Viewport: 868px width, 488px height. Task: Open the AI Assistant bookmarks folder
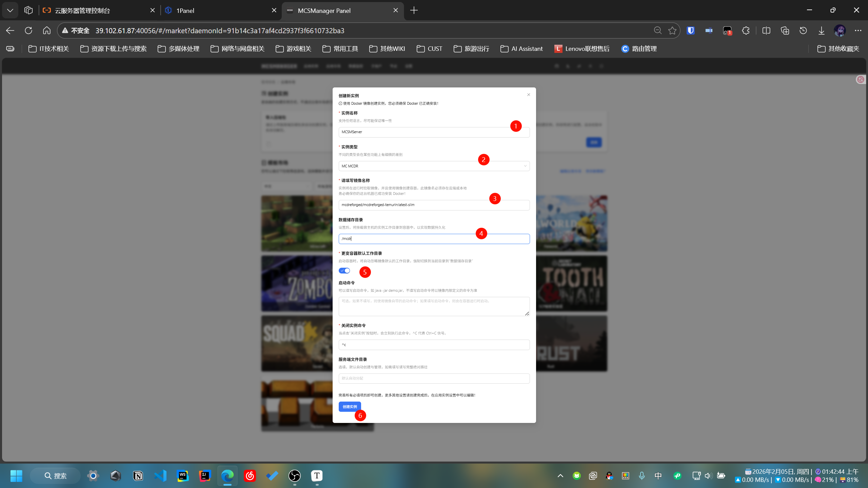tap(521, 49)
